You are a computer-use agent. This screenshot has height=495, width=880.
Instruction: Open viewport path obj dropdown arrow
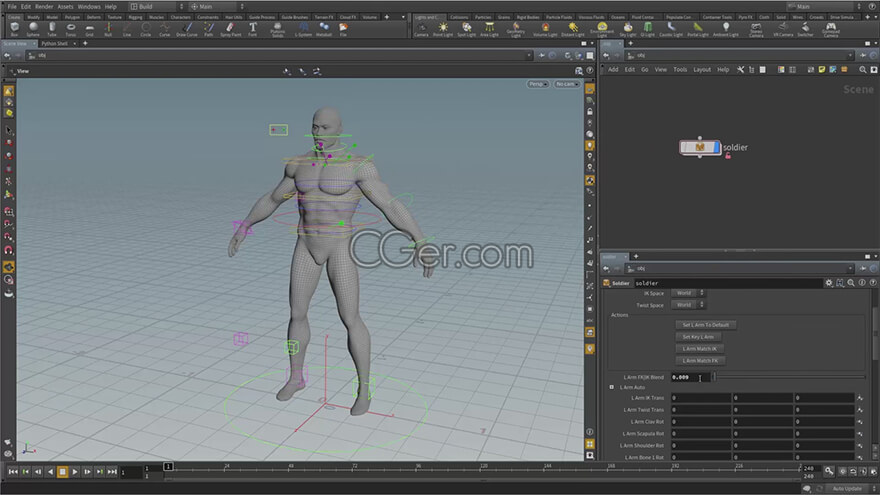click(528, 56)
